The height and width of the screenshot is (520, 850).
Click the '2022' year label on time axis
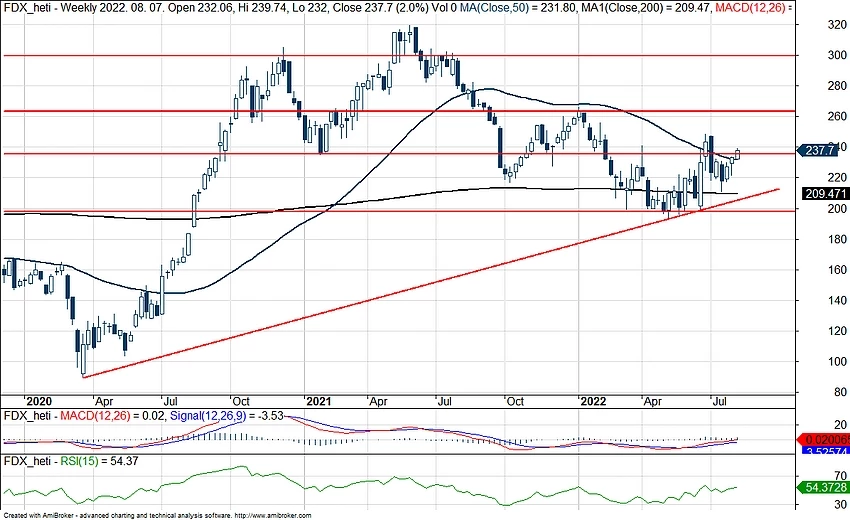pos(593,401)
